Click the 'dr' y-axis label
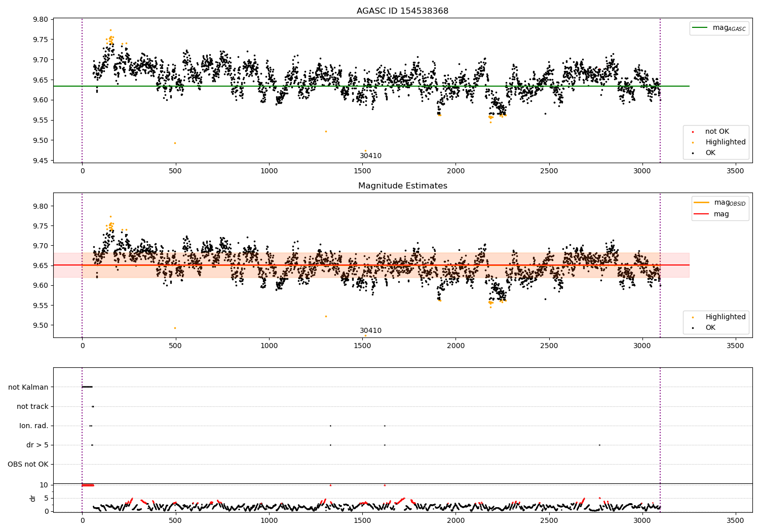The width and height of the screenshot is (760, 532). [x=33, y=498]
